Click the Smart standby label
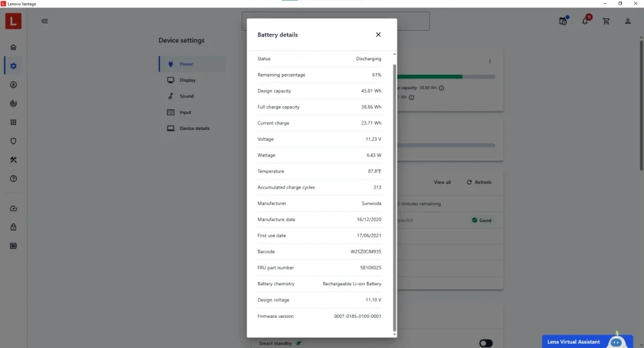This screenshot has height=348, width=644. 275,343
